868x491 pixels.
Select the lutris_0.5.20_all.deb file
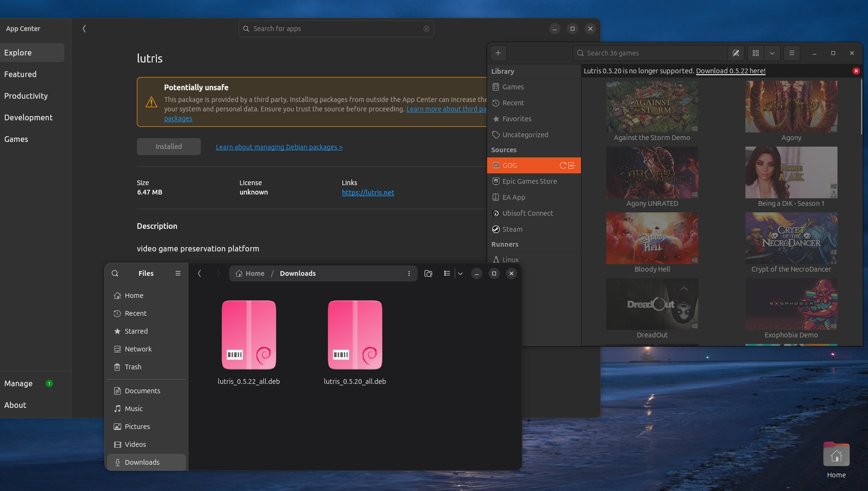(x=355, y=343)
